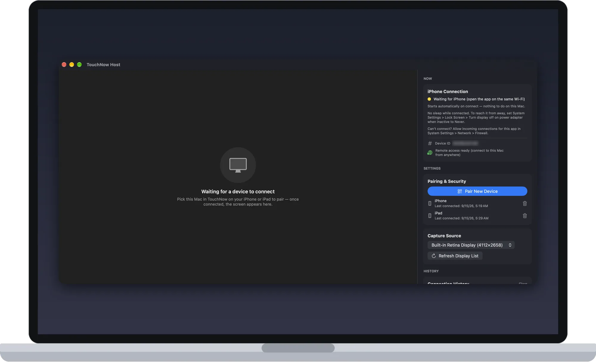The image size is (596, 364).
Task: Click 'Waiting for a device to connect' heading
Action: [238, 191]
